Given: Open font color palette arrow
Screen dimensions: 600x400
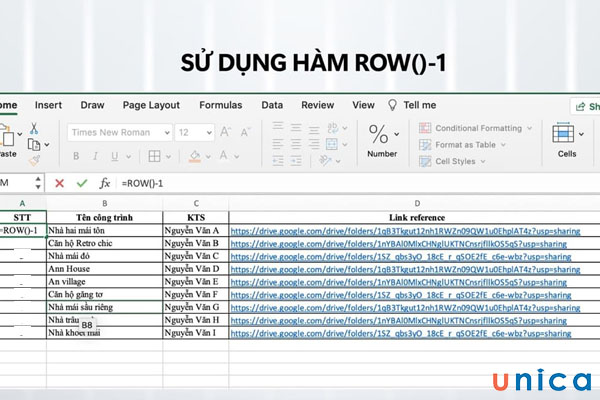Looking at the screenshot, I should 237,157.
